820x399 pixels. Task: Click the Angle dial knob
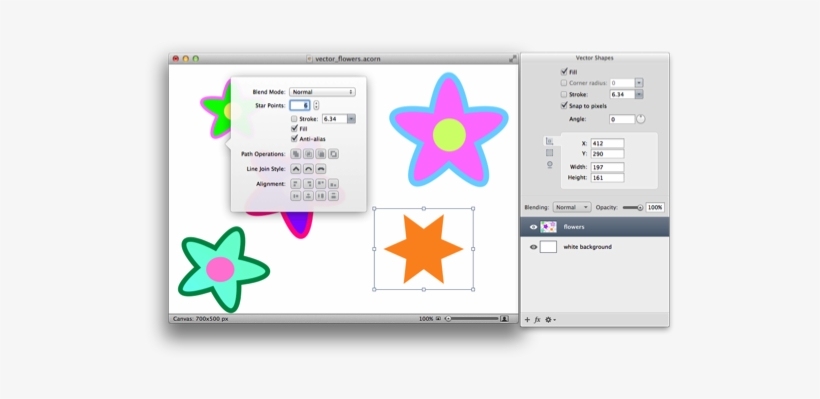click(x=641, y=119)
